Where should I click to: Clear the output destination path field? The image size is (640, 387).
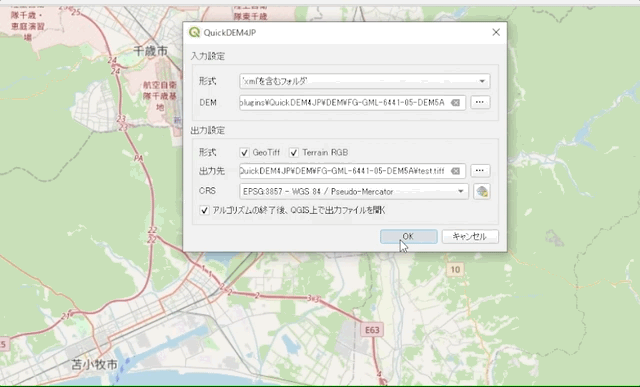455,171
